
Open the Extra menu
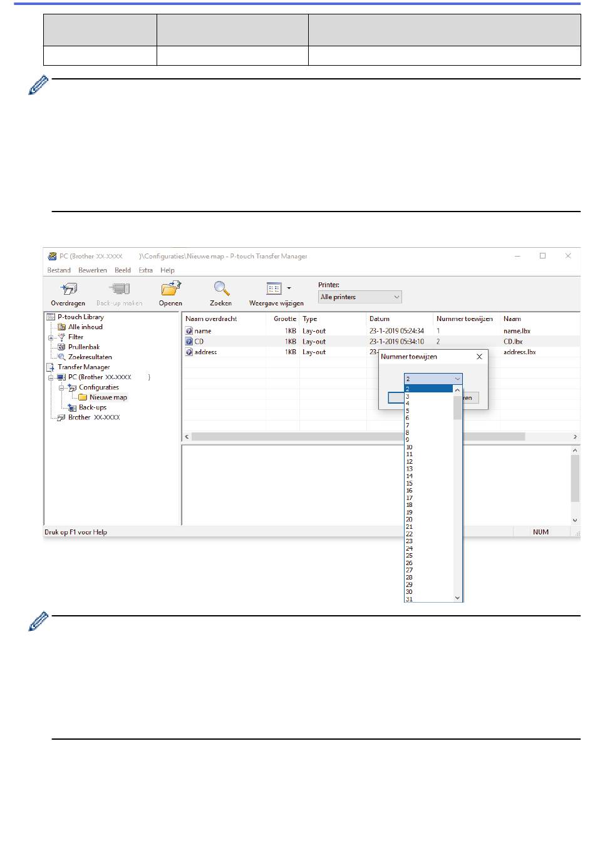click(x=146, y=270)
